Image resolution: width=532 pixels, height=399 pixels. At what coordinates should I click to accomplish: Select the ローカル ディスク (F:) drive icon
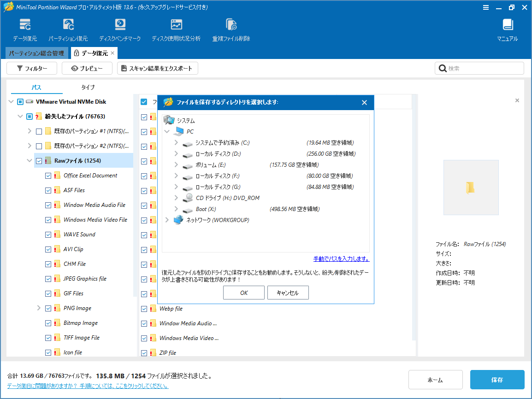(187, 177)
